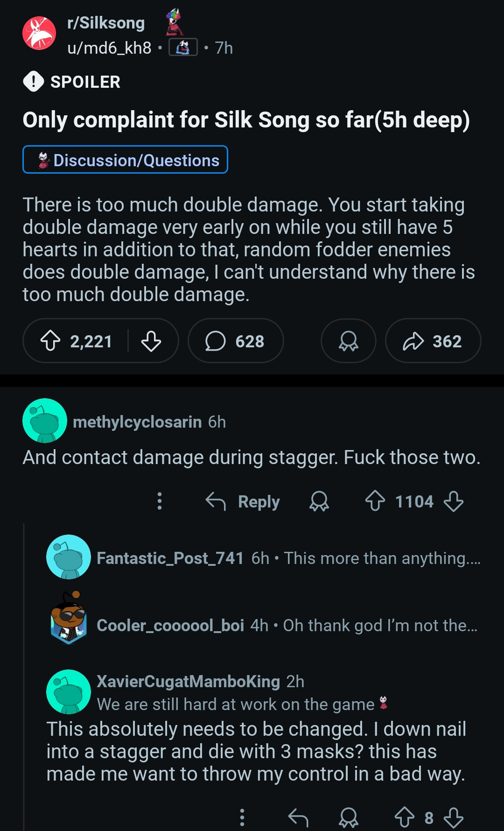Reply to methylcyclosarin's comment
504x831 pixels.
[x=243, y=501]
